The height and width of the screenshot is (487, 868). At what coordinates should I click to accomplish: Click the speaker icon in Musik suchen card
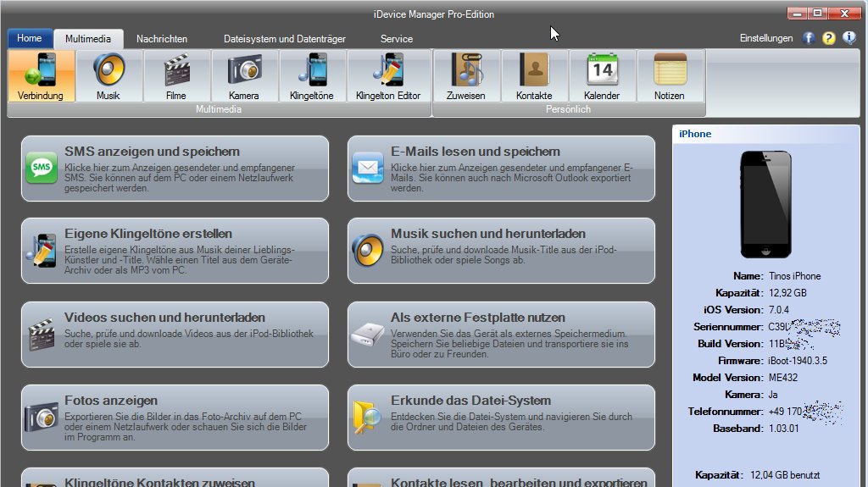pos(368,250)
